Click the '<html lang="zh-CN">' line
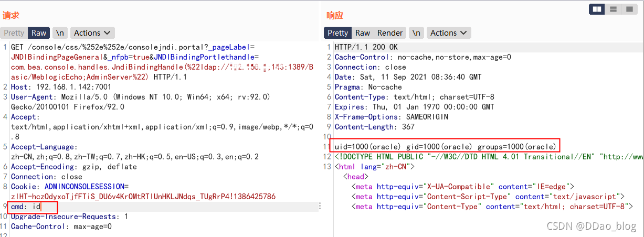The width and height of the screenshot is (644, 237). [375, 167]
